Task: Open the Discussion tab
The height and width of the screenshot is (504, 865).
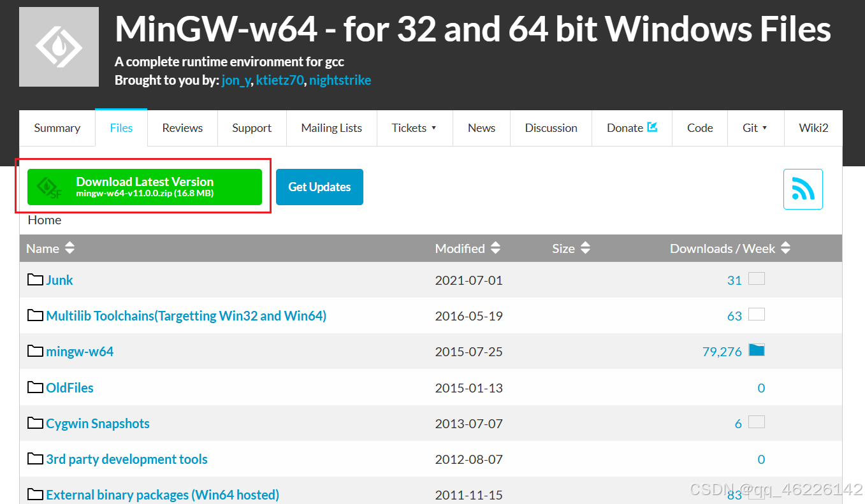Action: (551, 128)
